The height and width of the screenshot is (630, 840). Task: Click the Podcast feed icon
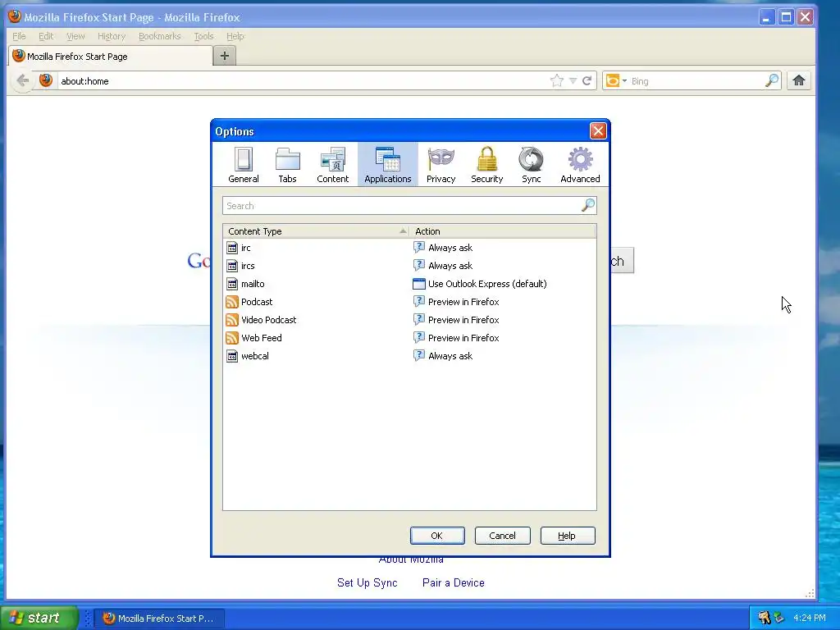click(x=232, y=302)
